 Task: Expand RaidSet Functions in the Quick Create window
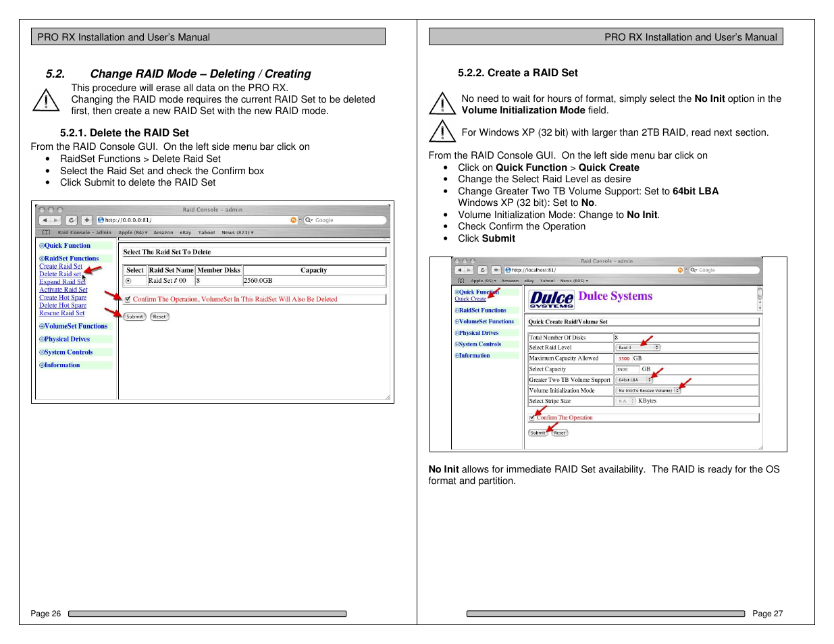[x=480, y=311]
